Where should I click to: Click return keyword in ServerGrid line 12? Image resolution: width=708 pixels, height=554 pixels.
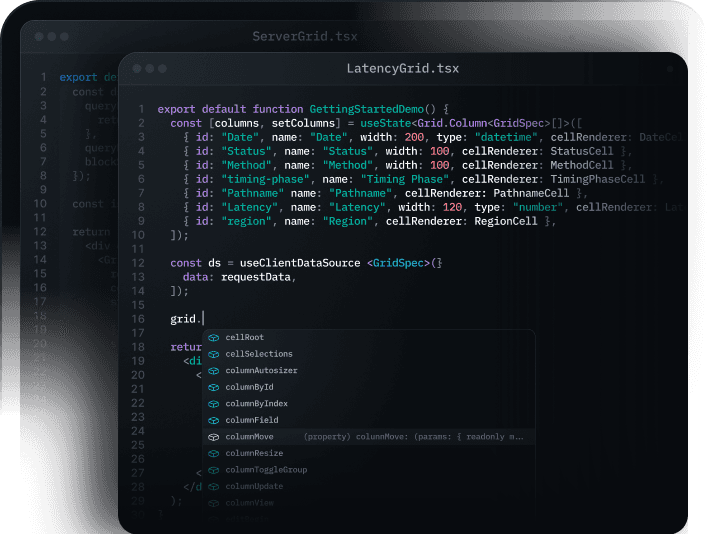pos(92,232)
